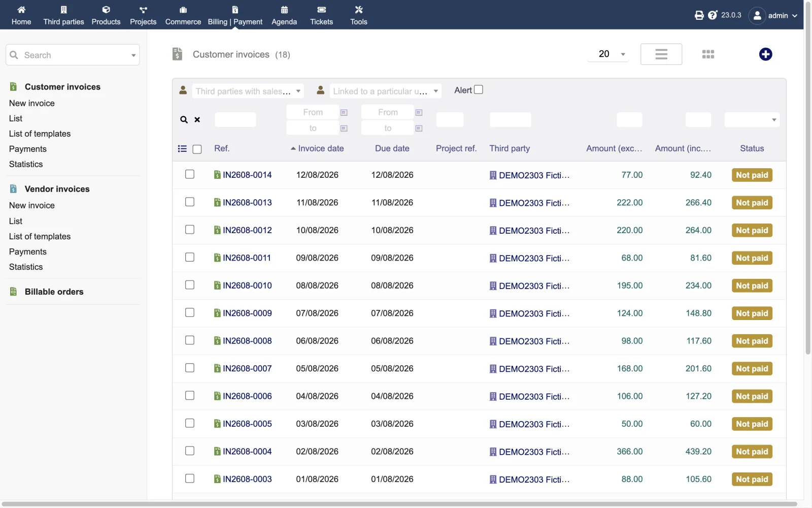The width and height of the screenshot is (812, 508).
Task: Open Third parties from top menu
Action: (63, 15)
